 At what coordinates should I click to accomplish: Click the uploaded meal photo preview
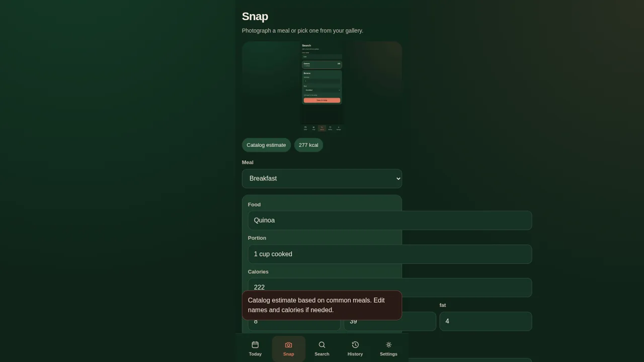pos(322,86)
